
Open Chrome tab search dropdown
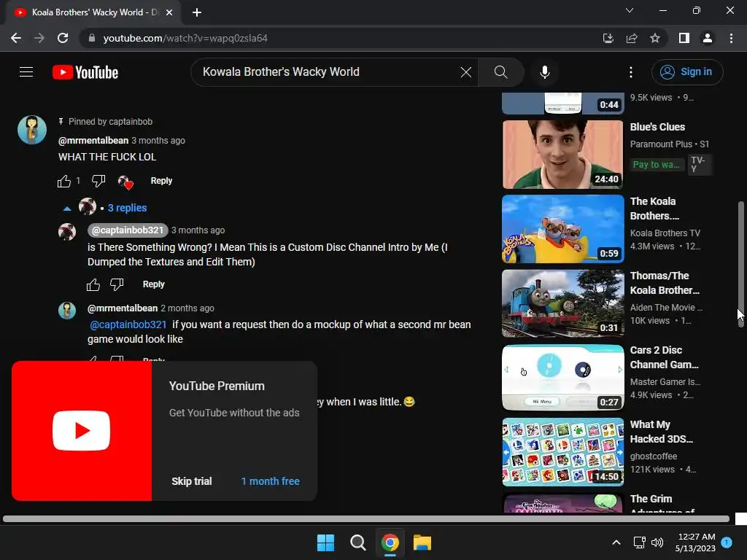(x=630, y=10)
